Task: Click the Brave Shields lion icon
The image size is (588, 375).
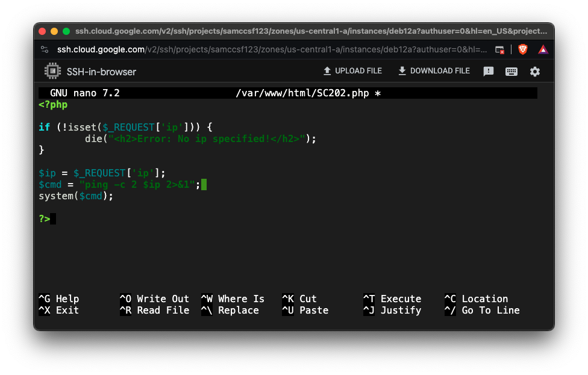Action: 522,49
